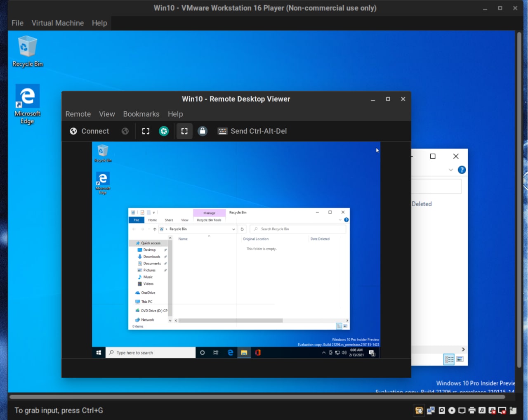
Task: Click the fullscreen icon beside the disconnect globe
Action: [146, 131]
